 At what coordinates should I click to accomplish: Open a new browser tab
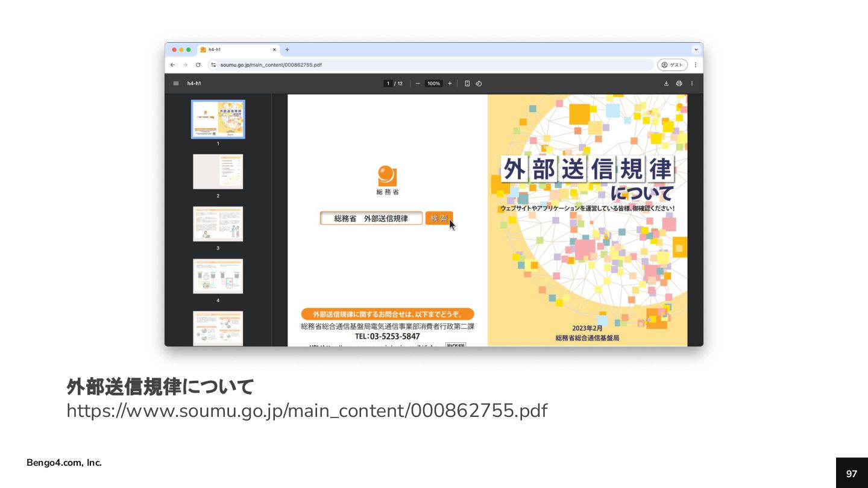(x=287, y=49)
